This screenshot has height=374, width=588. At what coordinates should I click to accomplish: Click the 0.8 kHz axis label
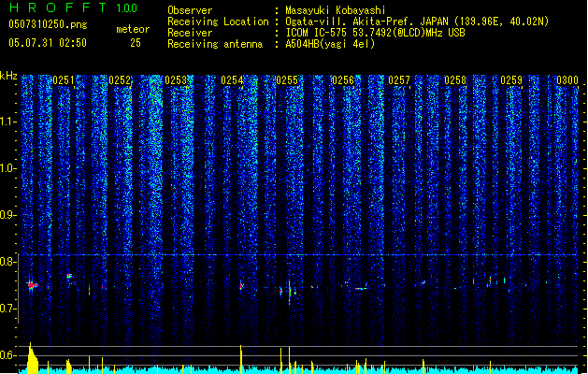(x=8, y=262)
